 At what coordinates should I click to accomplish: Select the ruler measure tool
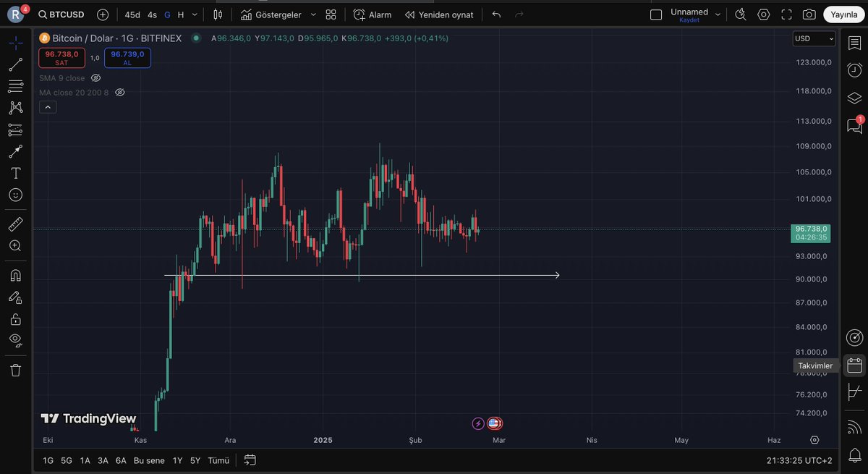pyautogui.click(x=15, y=224)
